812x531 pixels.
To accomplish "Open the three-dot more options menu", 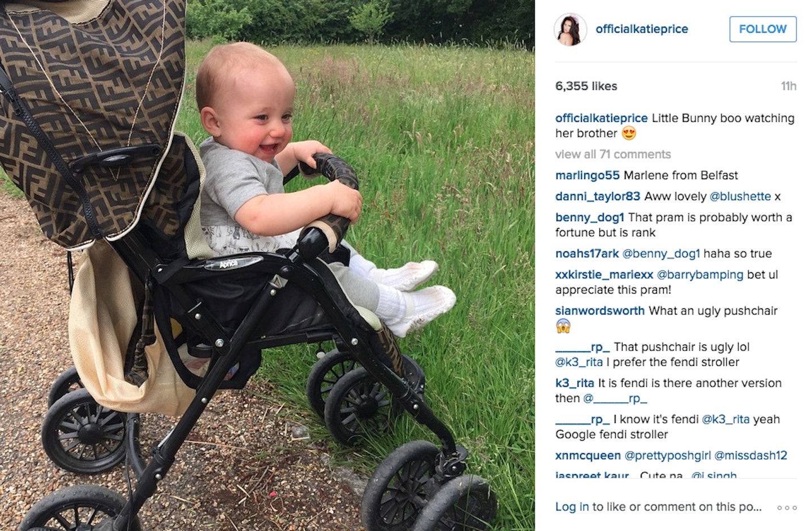I will [787, 508].
